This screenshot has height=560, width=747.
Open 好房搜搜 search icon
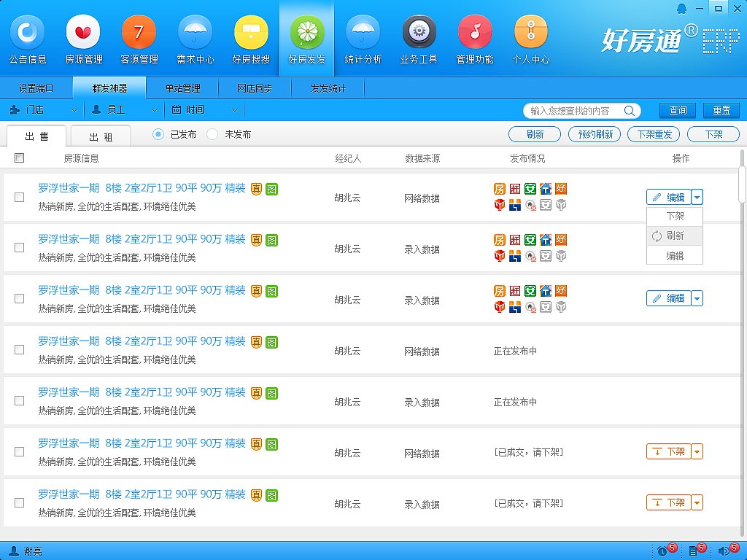point(251,34)
